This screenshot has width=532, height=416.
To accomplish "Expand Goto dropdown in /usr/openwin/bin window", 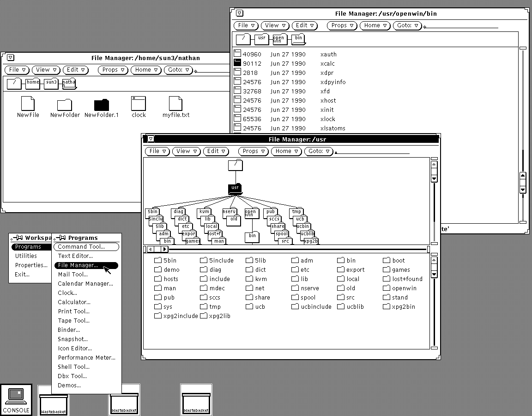I will point(407,25).
